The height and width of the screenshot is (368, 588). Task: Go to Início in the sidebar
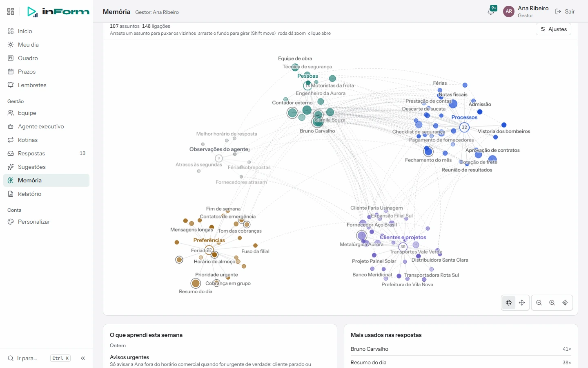click(x=46, y=31)
